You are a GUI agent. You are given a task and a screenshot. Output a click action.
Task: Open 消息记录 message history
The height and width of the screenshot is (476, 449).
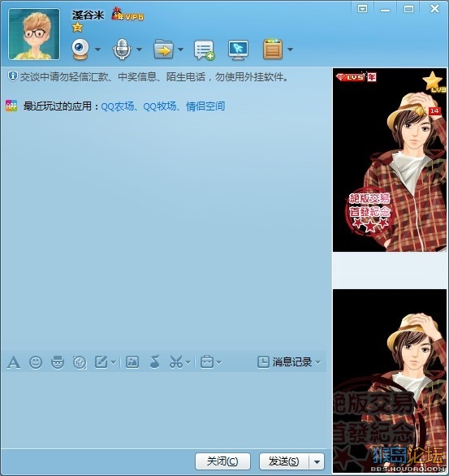(x=284, y=361)
